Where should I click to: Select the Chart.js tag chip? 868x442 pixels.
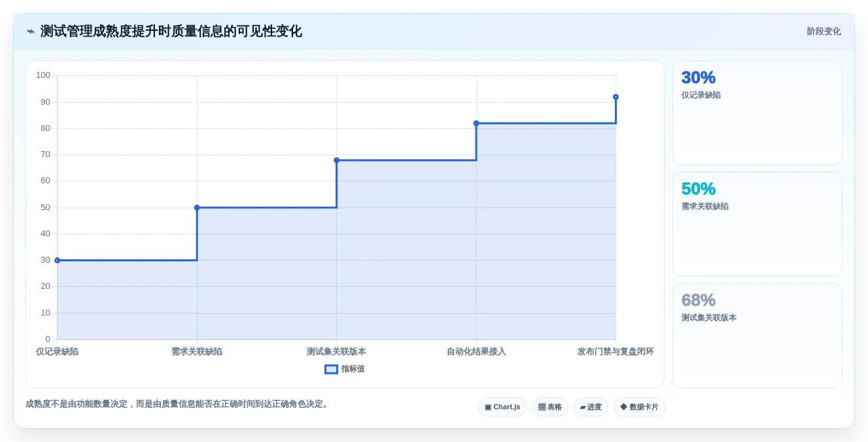tap(502, 407)
